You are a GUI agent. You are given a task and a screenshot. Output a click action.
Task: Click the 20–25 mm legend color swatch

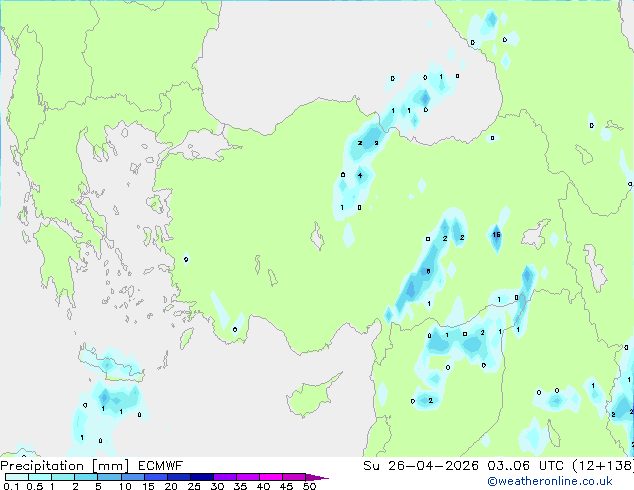coord(178,477)
